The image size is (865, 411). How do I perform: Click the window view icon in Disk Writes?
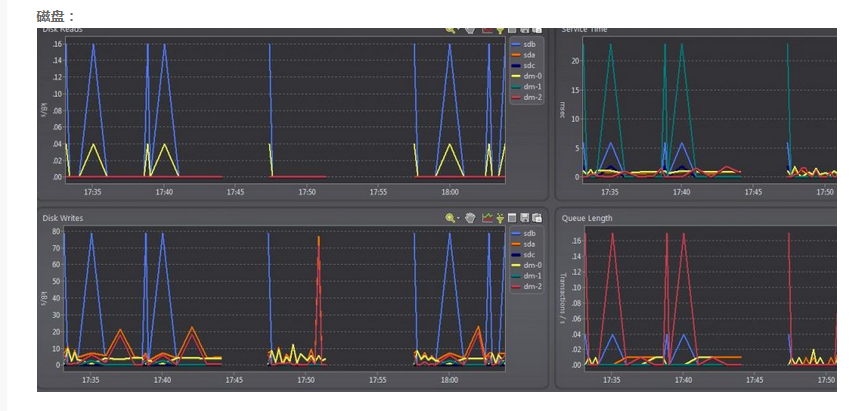click(x=512, y=218)
